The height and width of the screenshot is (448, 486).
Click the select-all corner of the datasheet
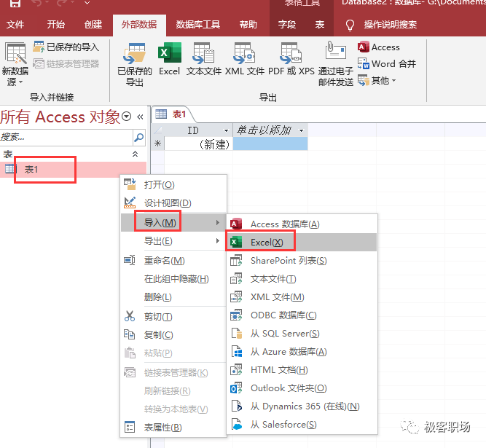click(x=158, y=130)
